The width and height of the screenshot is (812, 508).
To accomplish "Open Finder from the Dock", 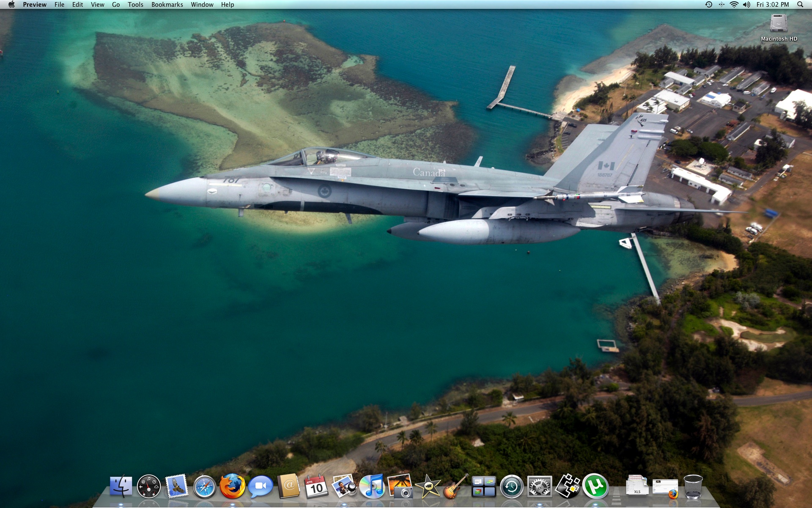I will click(121, 486).
